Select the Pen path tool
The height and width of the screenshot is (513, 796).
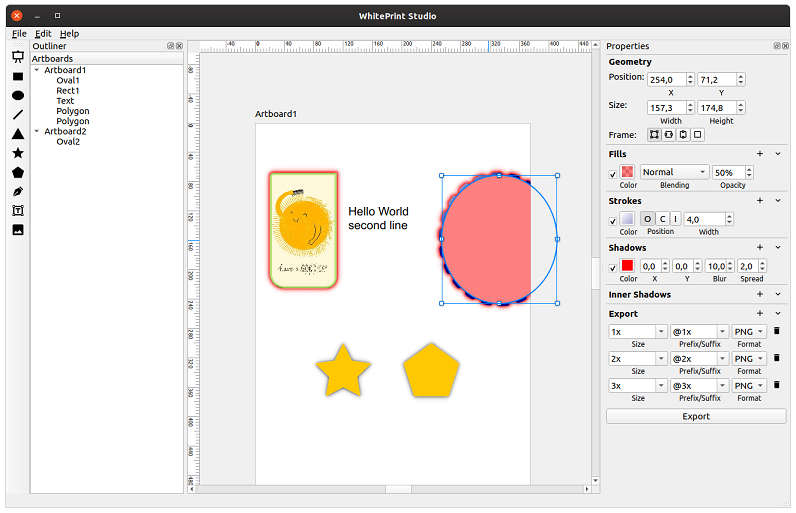pyautogui.click(x=18, y=192)
